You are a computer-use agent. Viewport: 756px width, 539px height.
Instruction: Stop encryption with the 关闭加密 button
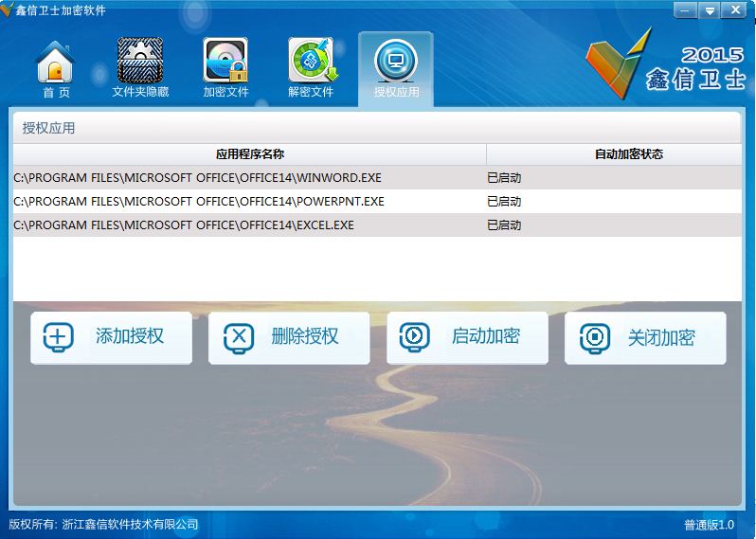click(645, 337)
